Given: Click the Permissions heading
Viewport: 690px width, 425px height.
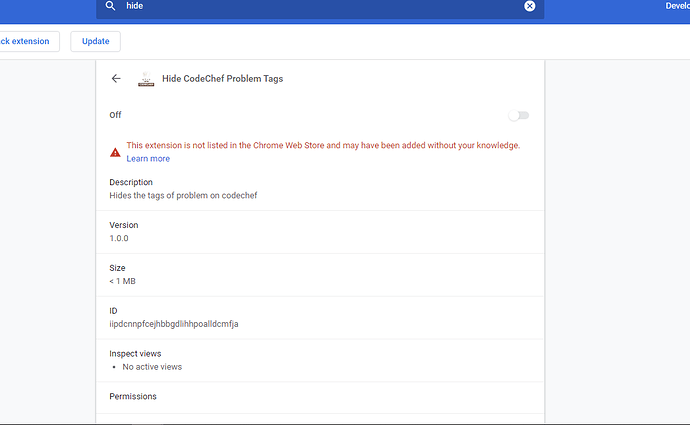Looking at the screenshot, I should click(x=133, y=396).
